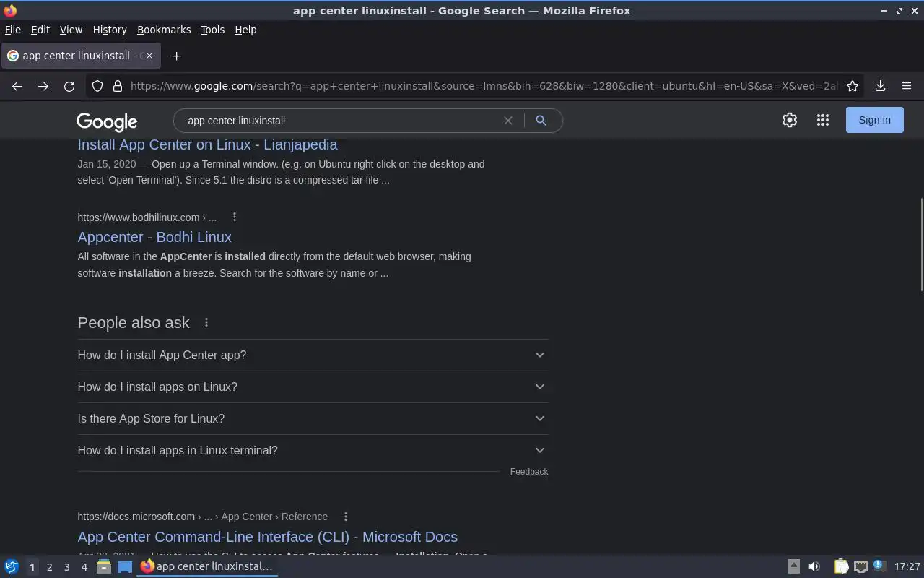Reload the current page
This screenshot has width=924, height=578.
tap(69, 86)
